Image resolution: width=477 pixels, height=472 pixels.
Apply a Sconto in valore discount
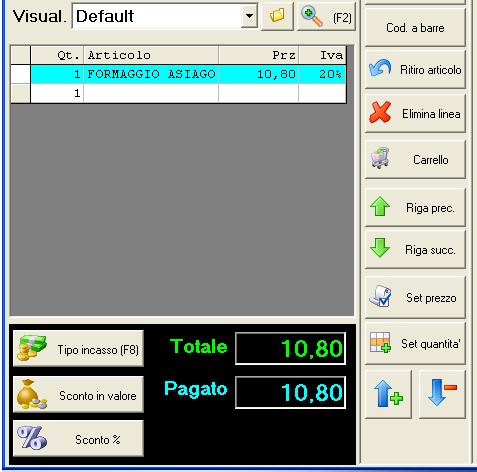tap(78, 394)
